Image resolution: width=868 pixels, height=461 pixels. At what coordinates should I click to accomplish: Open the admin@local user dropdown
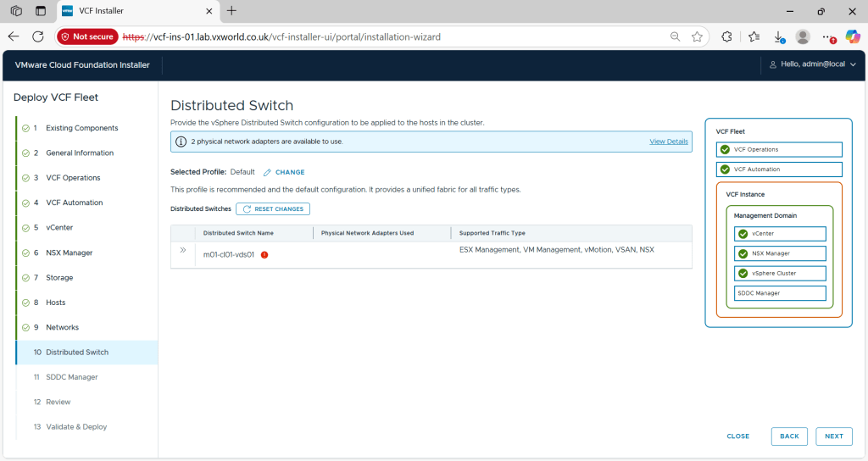[x=806, y=64]
